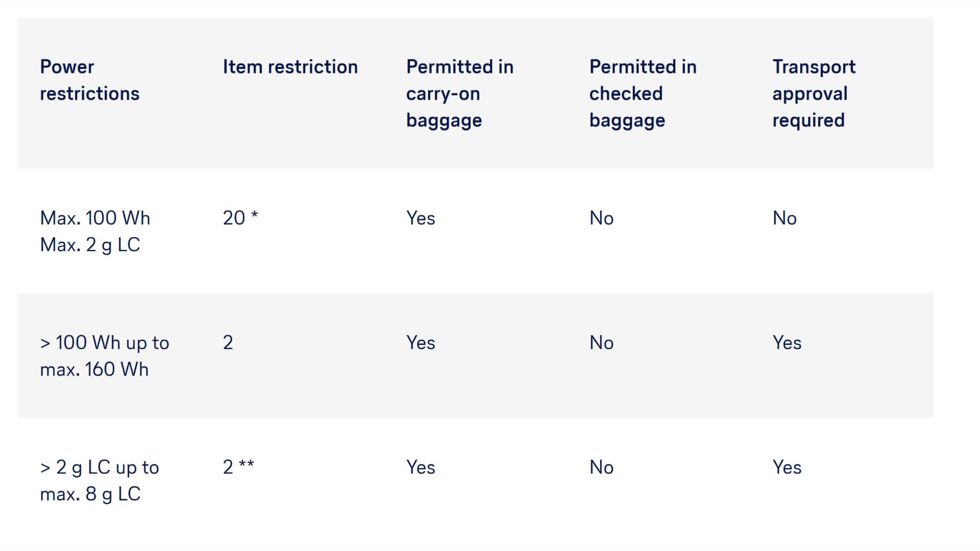Click 'No' checked baggage cell in first row

click(601, 218)
